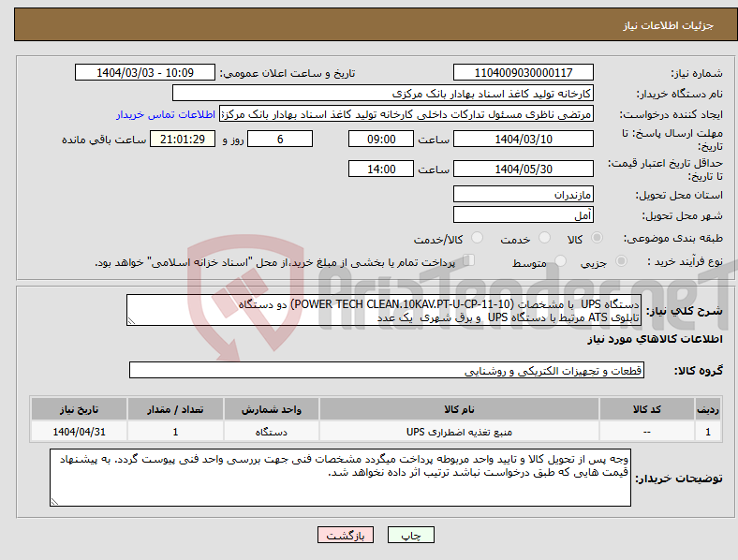Click the buyer notes resize handle
The width and height of the screenshot is (738, 560).
[54, 502]
